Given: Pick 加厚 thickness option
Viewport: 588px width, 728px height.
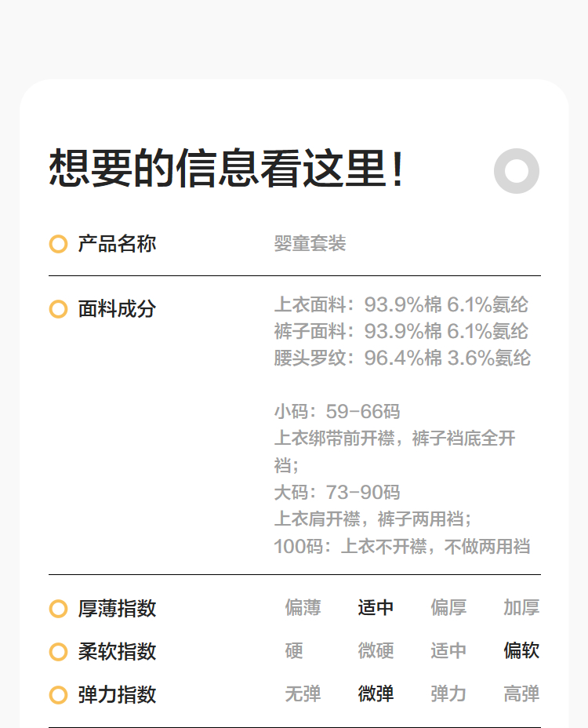Looking at the screenshot, I should [521, 608].
